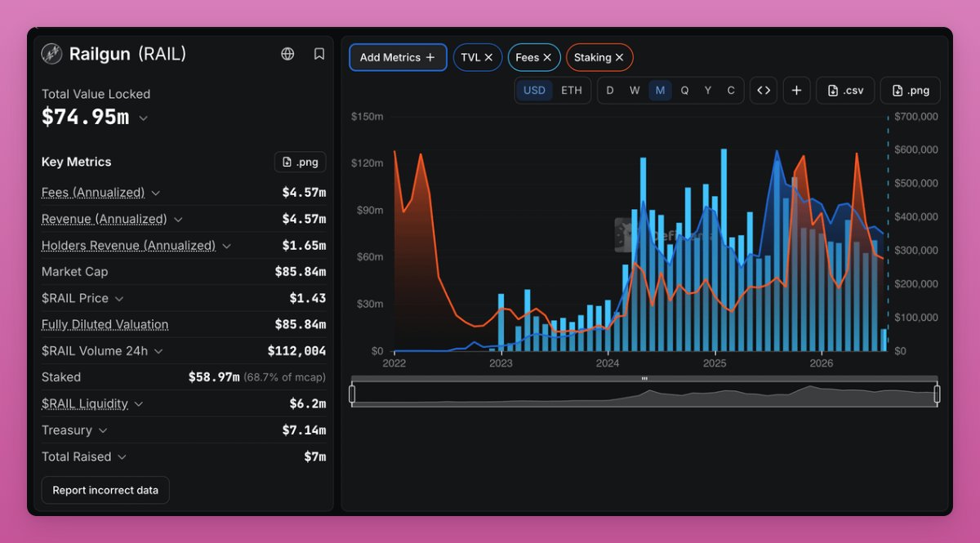The image size is (980, 543).
Task: Select cumulative (C) chart mode
Action: (731, 91)
